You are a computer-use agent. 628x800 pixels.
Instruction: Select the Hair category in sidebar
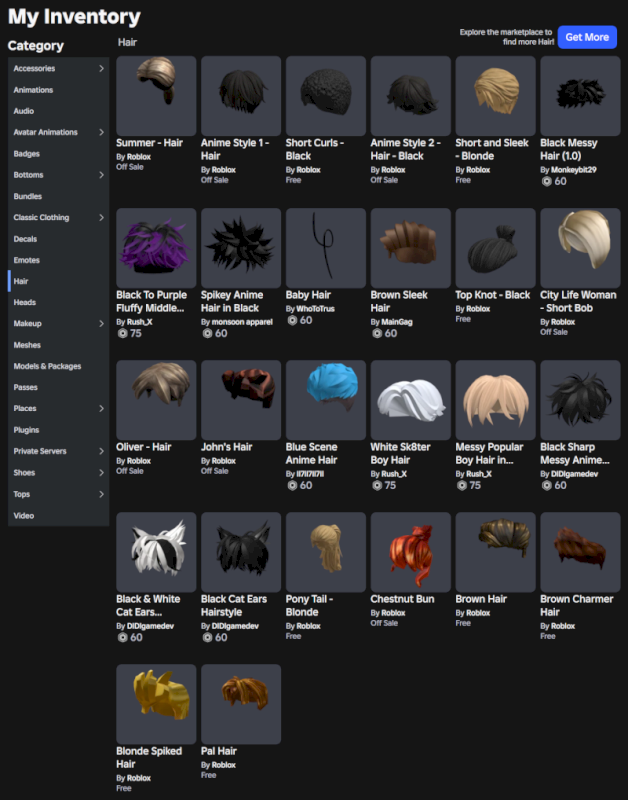21,281
